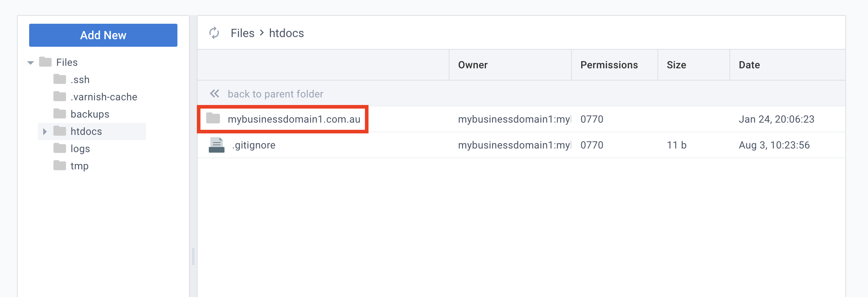
Task: Click the Files breadcrumb link
Action: click(242, 33)
